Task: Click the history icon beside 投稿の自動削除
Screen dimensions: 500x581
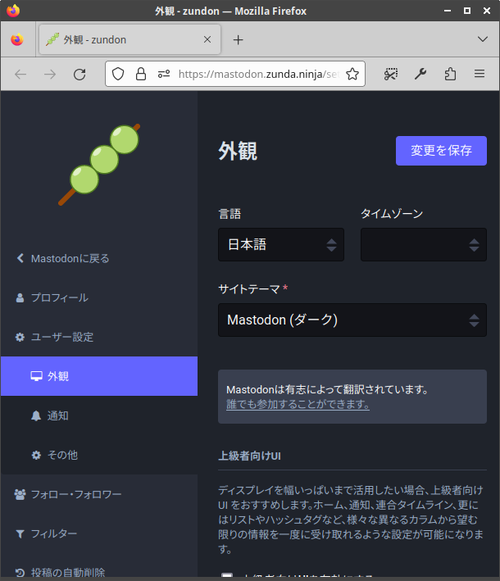Action: pos(20,573)
